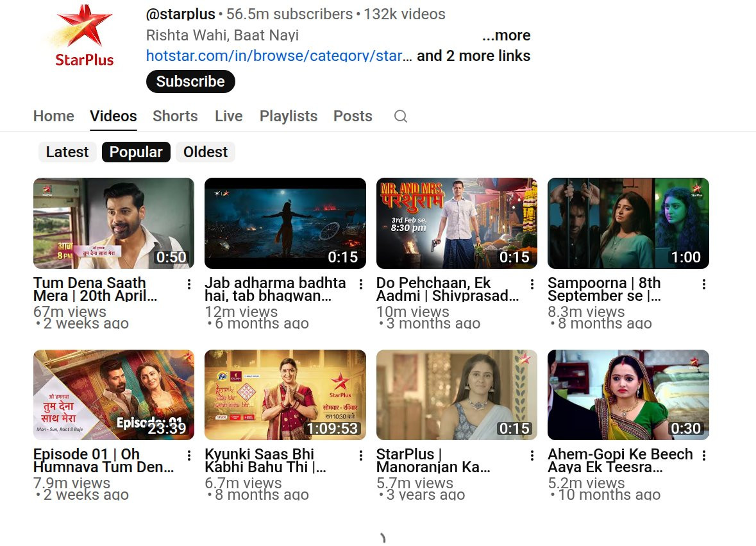Open the Playlists tab
This screenshot has height=546, width=756.
click(289, 116)
